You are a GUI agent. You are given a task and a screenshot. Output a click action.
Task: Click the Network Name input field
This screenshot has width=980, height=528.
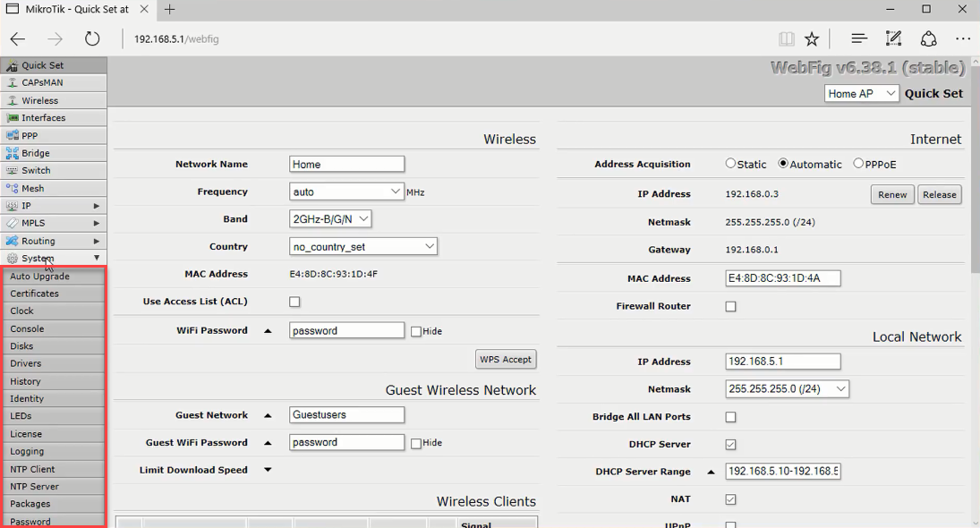coord(346,164)
